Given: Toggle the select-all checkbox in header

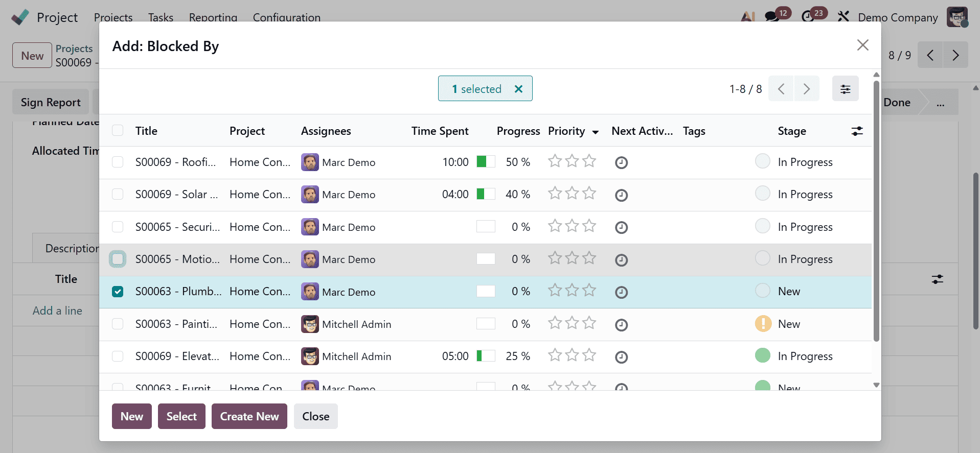Looking at the screenshot, I should click(118, 130).
